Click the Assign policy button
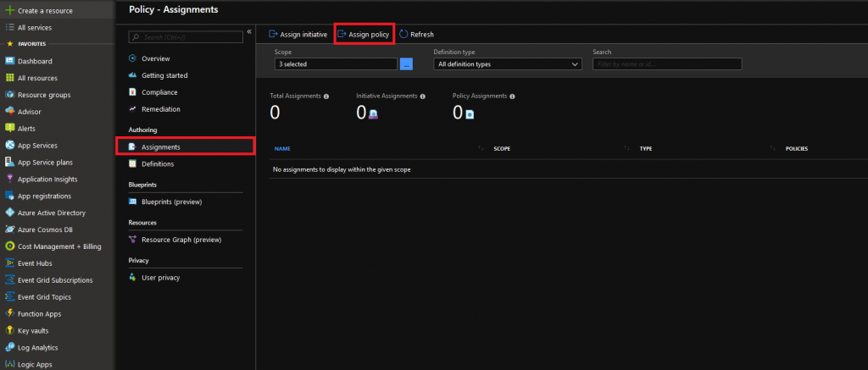 coord(364,34)
